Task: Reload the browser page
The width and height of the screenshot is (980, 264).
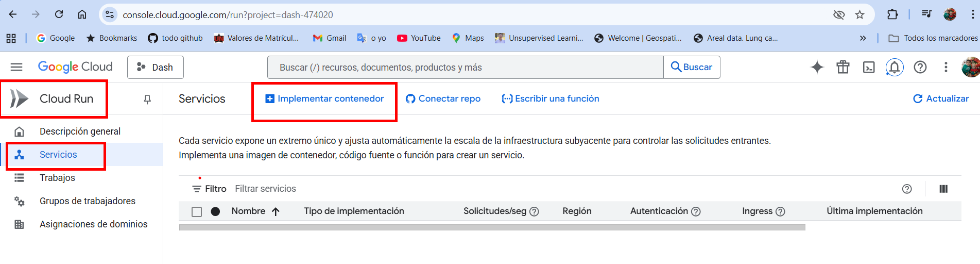Action: click(59, 14)
